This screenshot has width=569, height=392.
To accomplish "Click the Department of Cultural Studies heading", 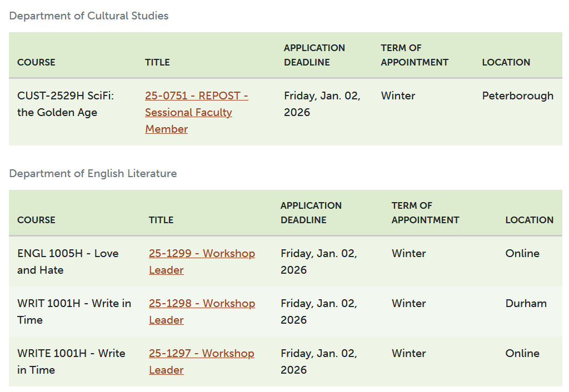I will pyautogui.click(x=89, y=16).
